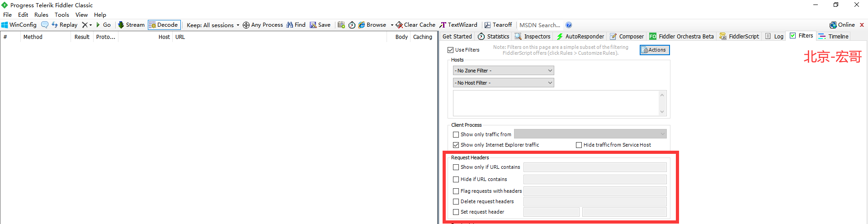
Task: Save sessions via toolbar Save
Action: coord(320,25)
